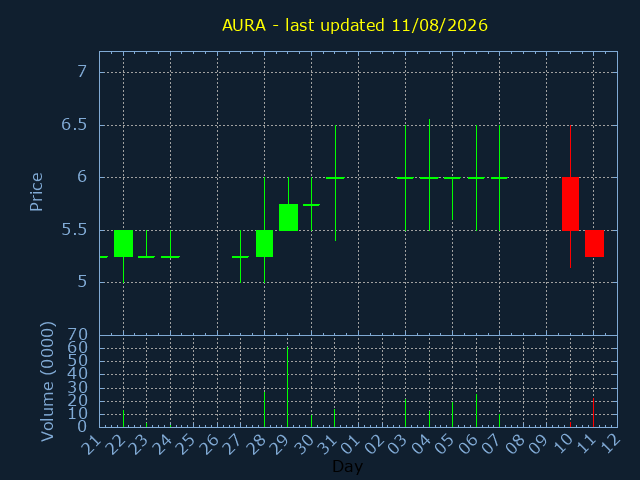The width and height of the screenshot is (640, 480).
Task: Click the green candle body on day 22
Action: tap(123, 244)
